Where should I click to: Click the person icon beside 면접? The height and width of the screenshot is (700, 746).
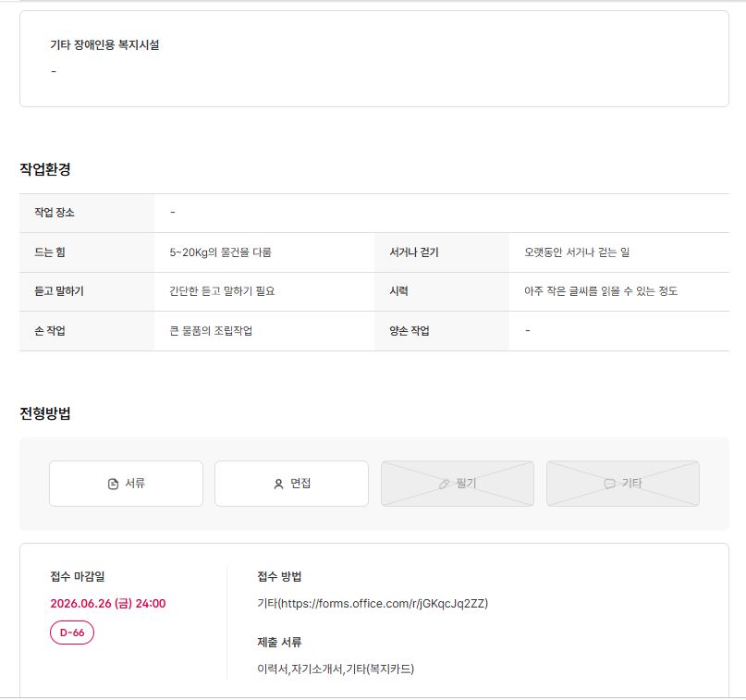[x=278, y=484]
